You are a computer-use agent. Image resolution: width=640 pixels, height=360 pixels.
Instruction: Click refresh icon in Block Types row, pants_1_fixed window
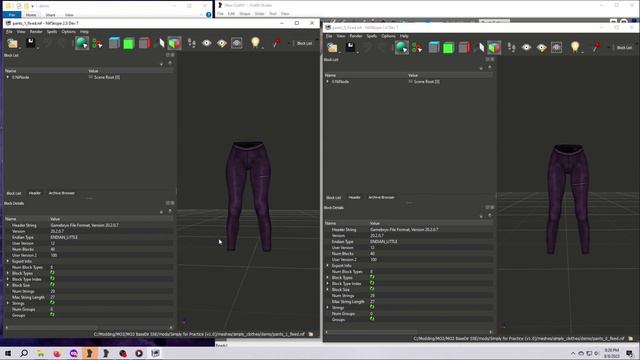pyautogui.click(x=52, y=273)
